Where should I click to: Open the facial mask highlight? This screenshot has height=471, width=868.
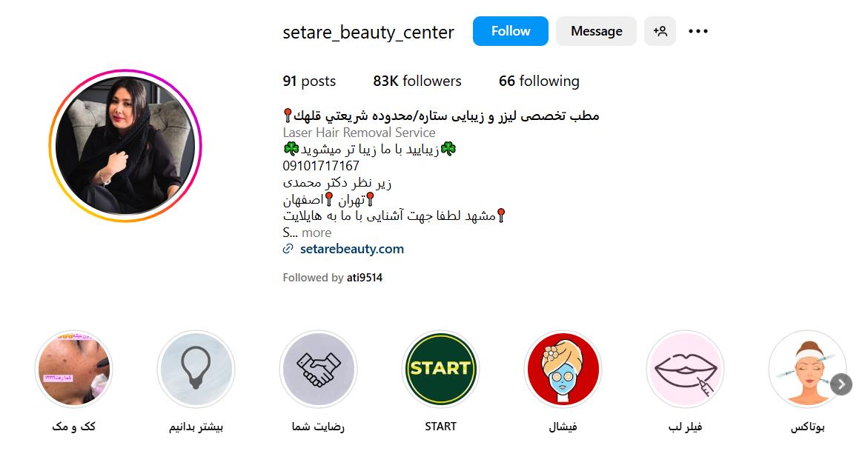coord(563,369)
